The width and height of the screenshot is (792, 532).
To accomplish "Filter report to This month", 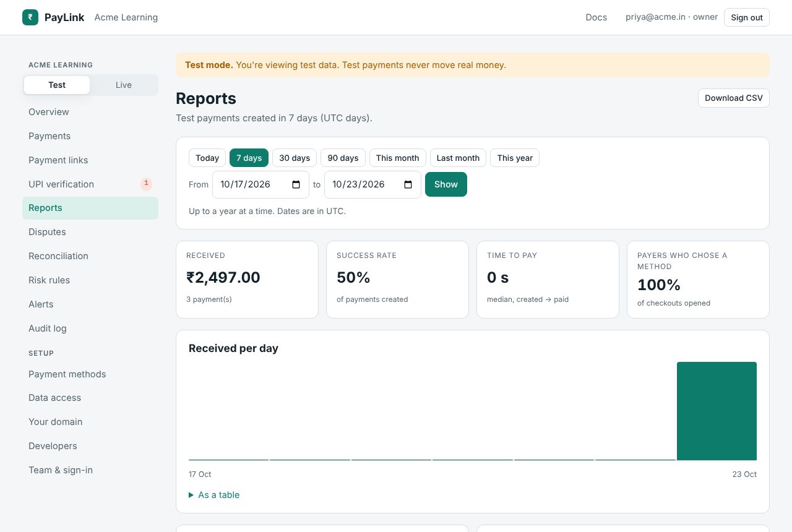I will tap(398, 158).
